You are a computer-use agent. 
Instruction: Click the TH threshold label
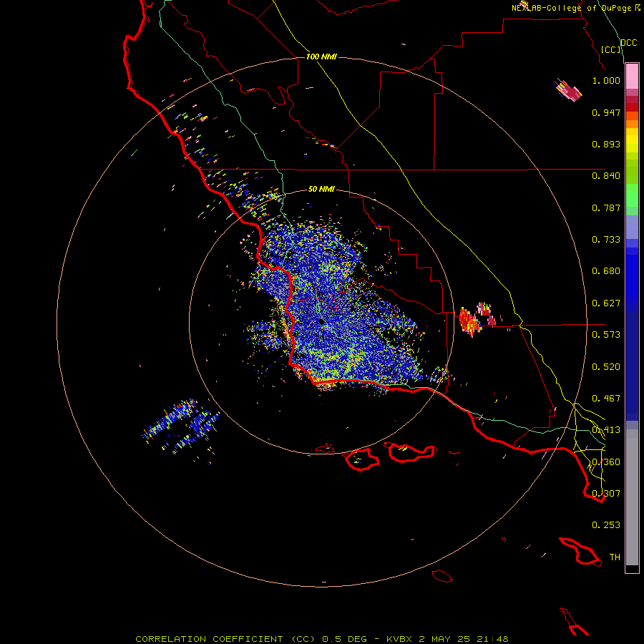[x=615, y=557]
